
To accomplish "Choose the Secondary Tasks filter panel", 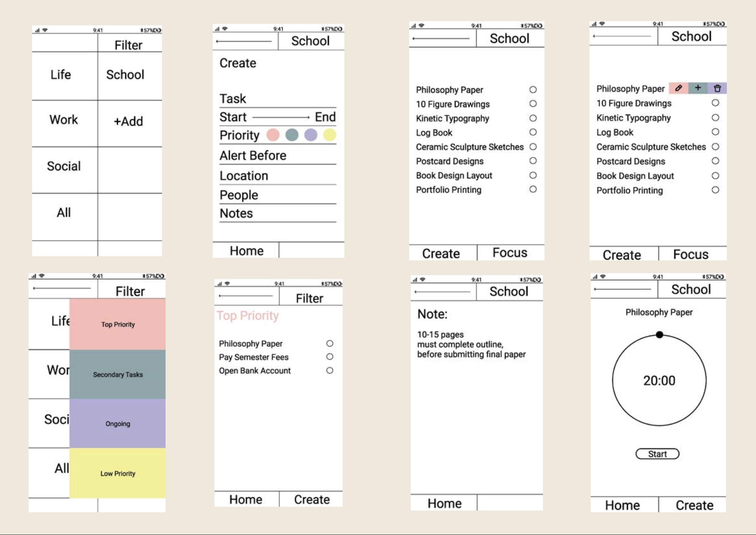I will [x=118, y=374].
